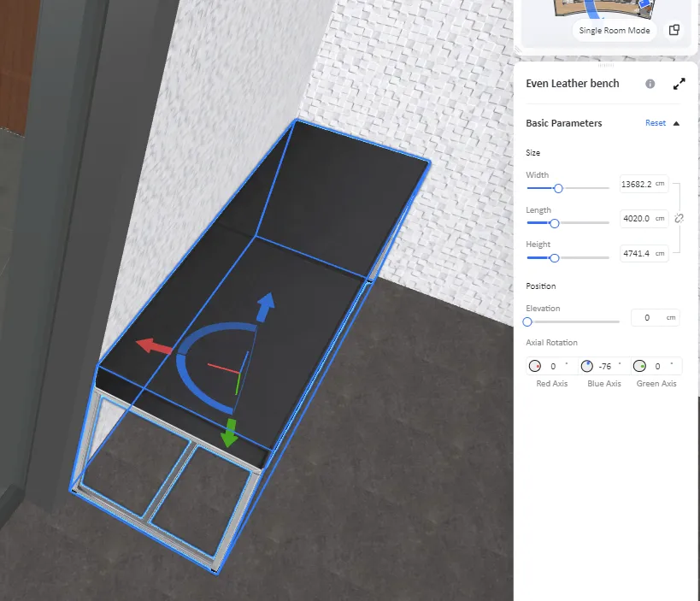Click the Red Axis rotation dial
The height and width of the screenshot is (601, 700).
(535, 366)
